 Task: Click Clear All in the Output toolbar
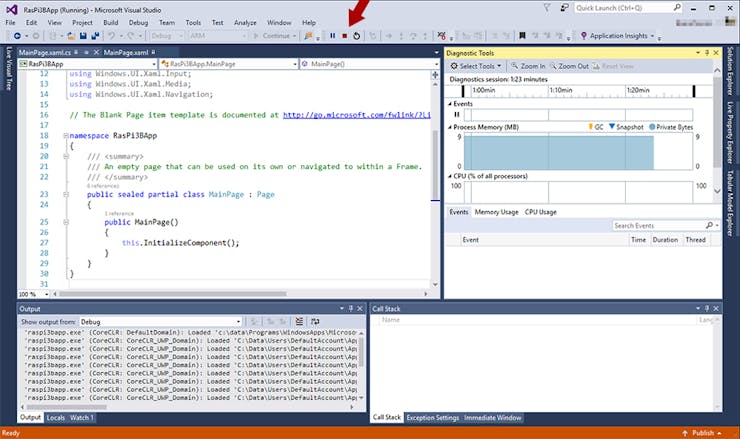pos(299,321)
